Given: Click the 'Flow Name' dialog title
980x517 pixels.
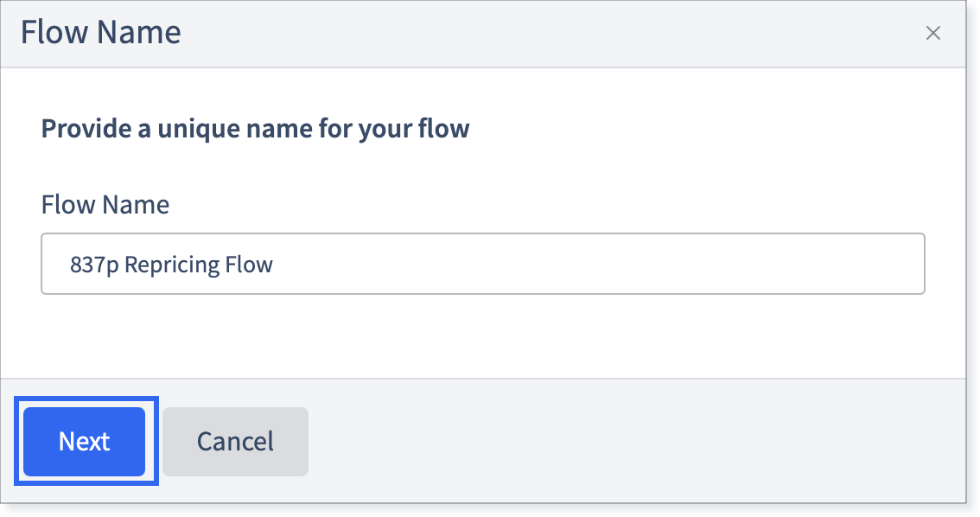Looking at the screenshot, I should point(100,33).
